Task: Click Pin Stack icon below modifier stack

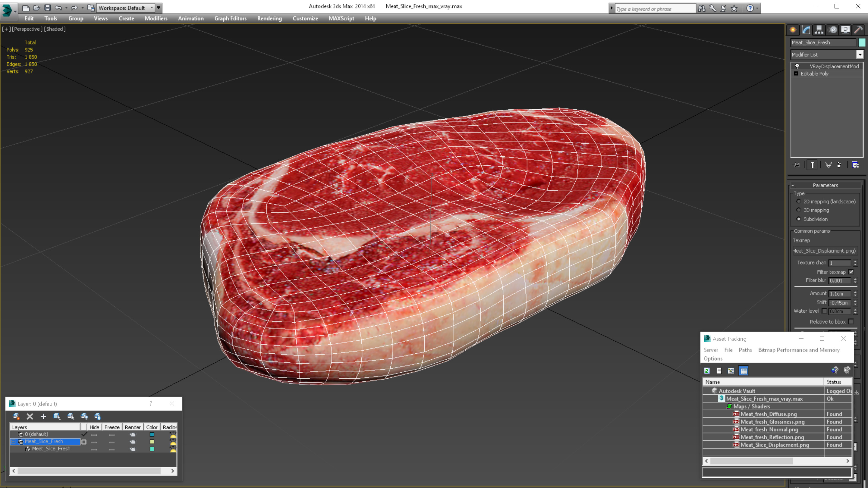Action: pyautogui.click(x=797, y=165)
